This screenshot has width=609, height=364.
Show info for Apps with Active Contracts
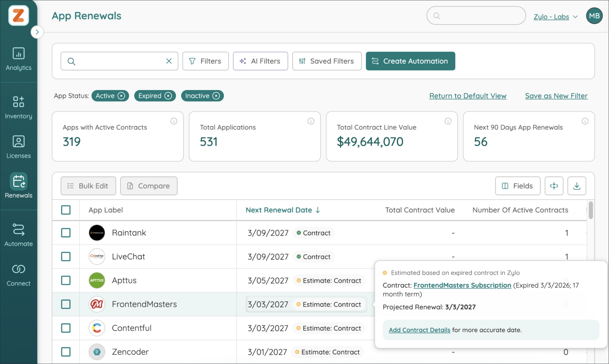(x=174, y=121)
